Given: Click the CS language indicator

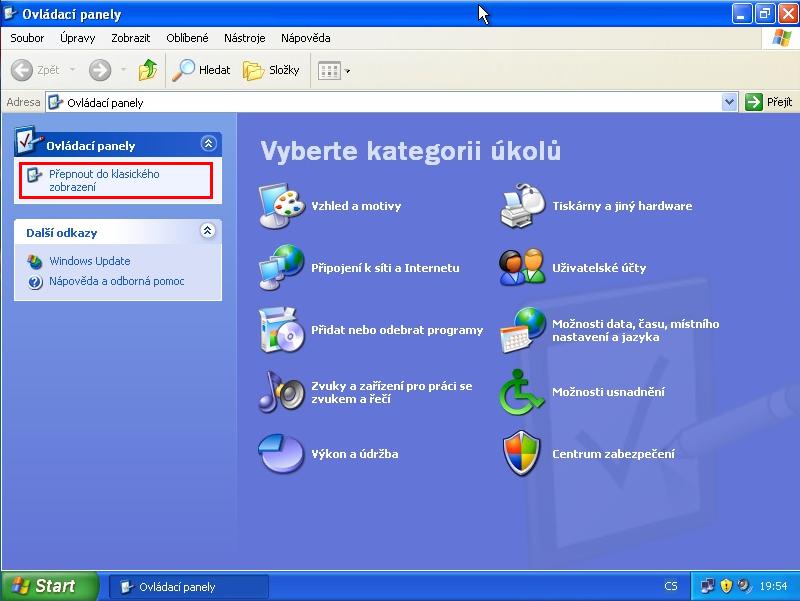Looking at the screenshot, I should pos(671,586).
